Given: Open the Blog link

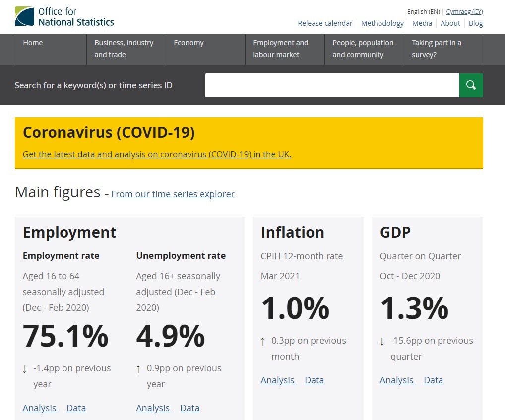Looking at the screenshot, I should [x=476, y=23].
